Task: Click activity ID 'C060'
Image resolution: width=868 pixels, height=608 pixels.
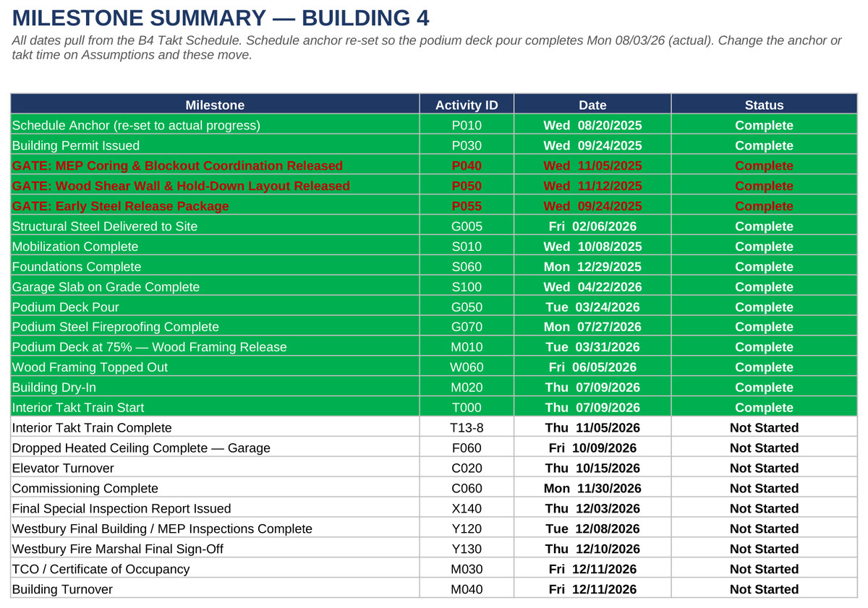Action: 467,489
